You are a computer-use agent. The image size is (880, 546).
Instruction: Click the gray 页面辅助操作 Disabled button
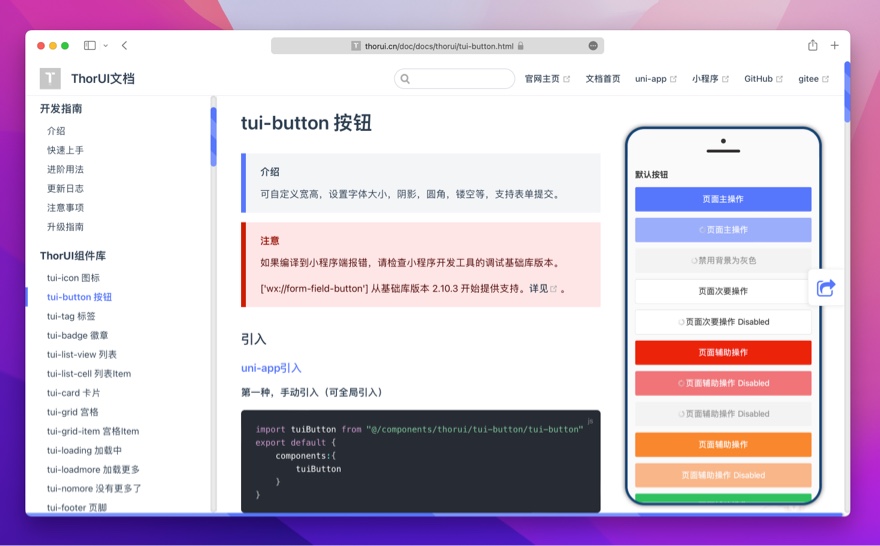tap(723, 414)
